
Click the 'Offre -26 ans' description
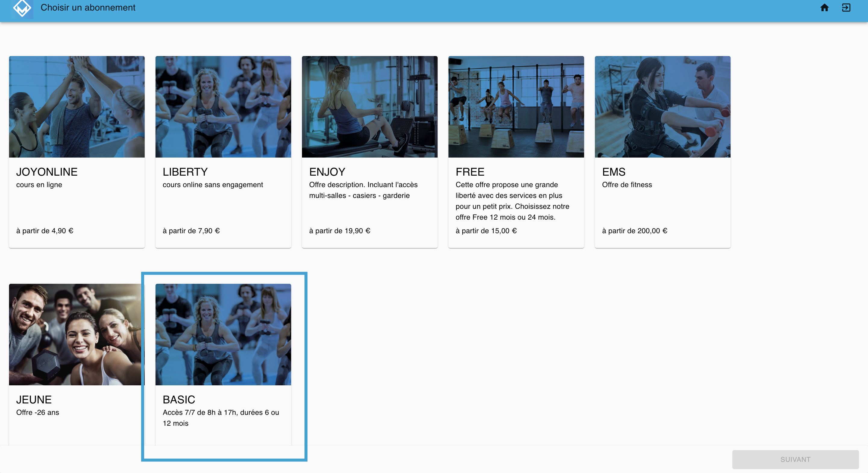37,412
